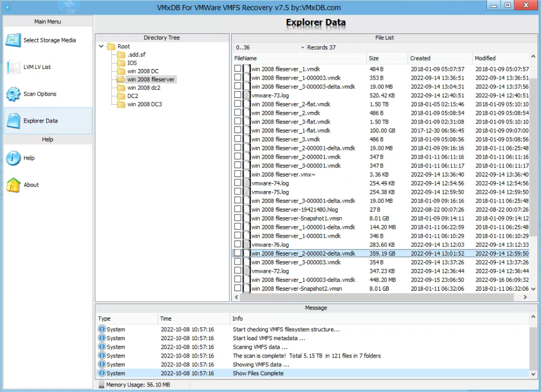Click file icon of win 2008 fileserver_1.vmdk
Viewport: 541px width, 392px height.
pos(246,68)
